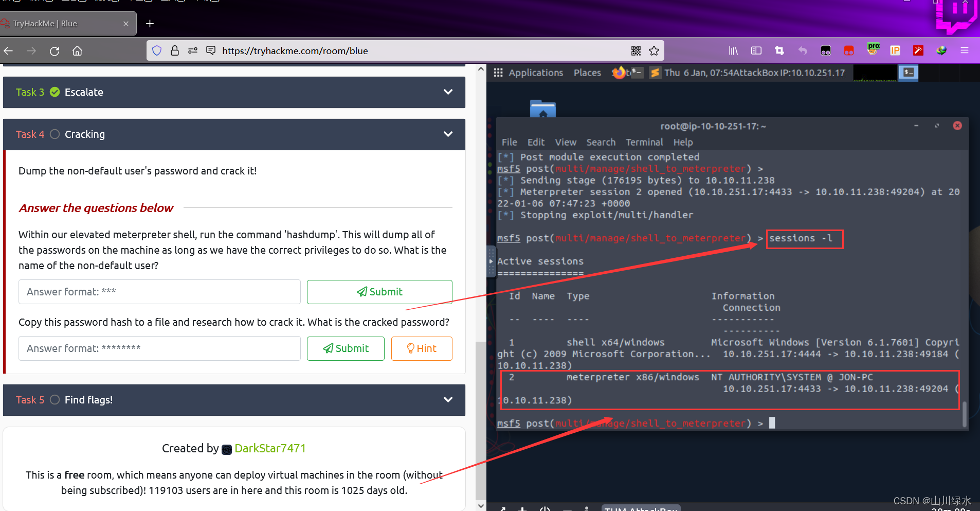Image resolution: width=980 pixels, height=511 pixels.
Task: Reload the TryHackMe page
Action: coord(55,51)
